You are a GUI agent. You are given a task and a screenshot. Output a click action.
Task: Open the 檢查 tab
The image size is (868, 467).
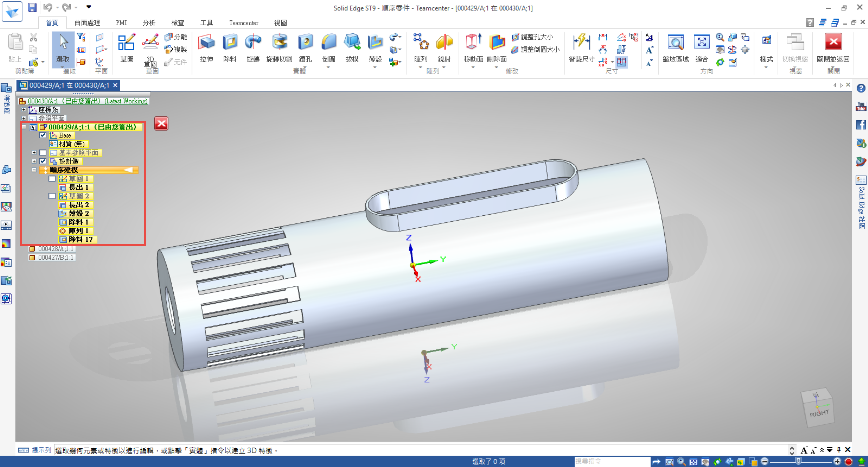click(x=178, y=23)
